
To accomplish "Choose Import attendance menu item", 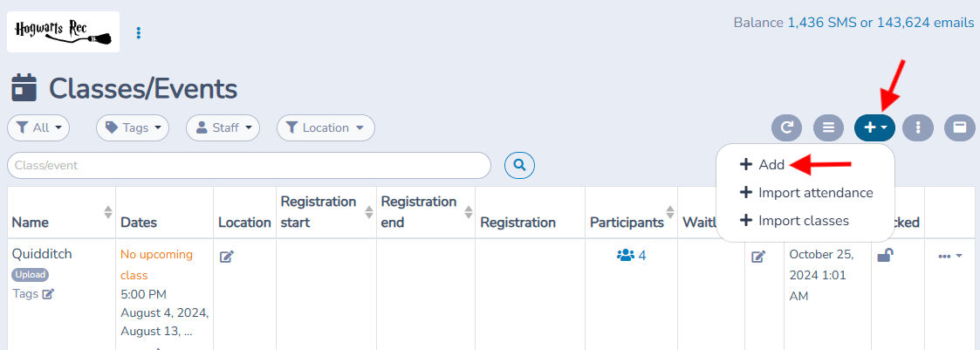I will pos(805,193).
